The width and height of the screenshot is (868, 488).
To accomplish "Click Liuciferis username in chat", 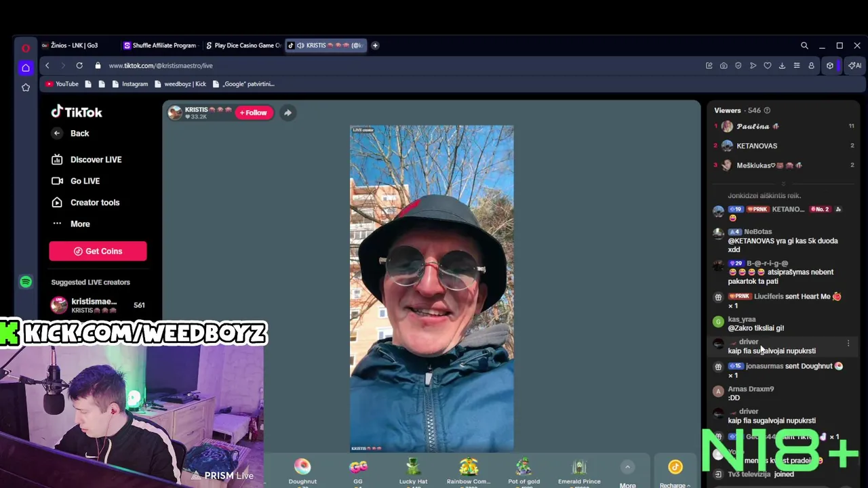I will pyautogui.click(x=768, y=296).
